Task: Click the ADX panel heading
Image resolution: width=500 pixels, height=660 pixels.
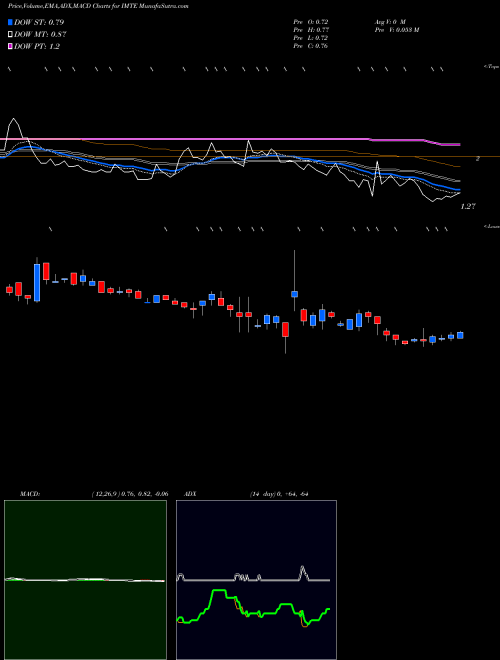Action: pyautogui.click(x=190, y=494)
